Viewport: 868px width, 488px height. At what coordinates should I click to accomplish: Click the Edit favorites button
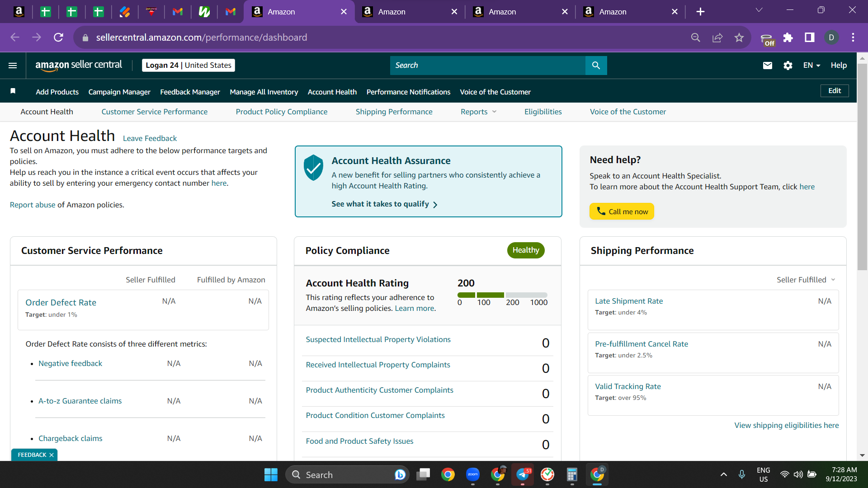835,91
